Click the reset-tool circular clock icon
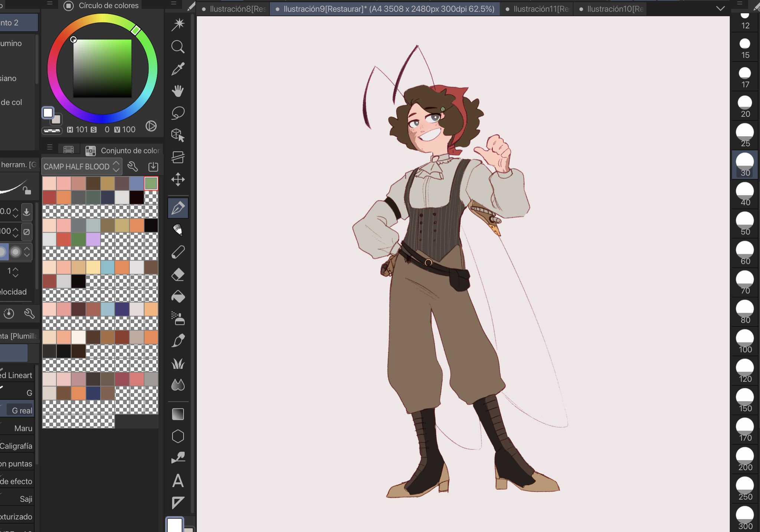Viewport: 760px width, 532px height. [9, 314]
